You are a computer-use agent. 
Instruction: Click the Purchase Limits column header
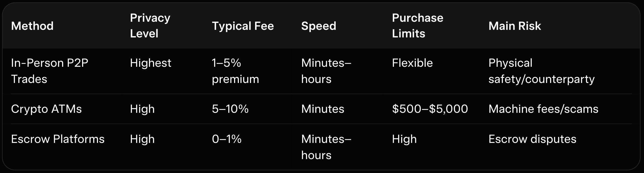click(417, 26)
